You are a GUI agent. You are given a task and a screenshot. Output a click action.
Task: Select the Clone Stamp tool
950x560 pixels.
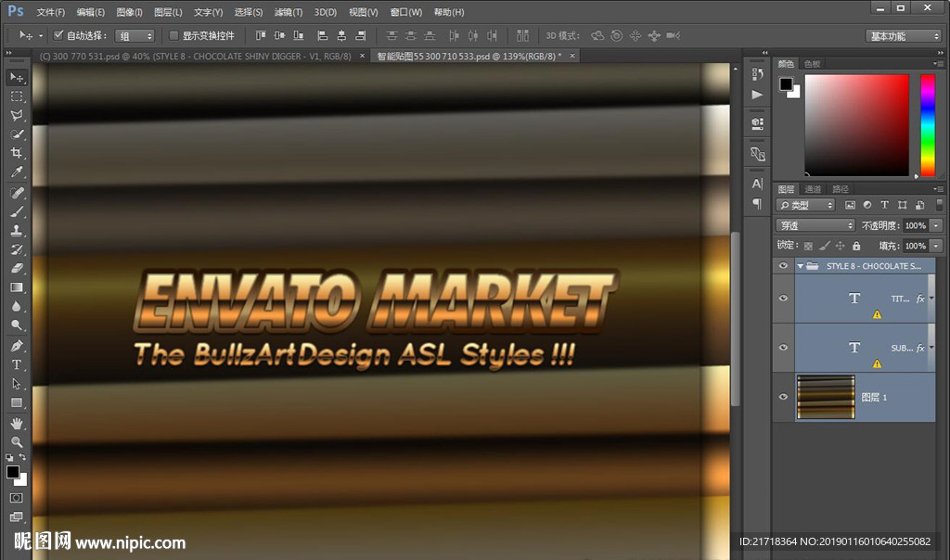point(17,231)
